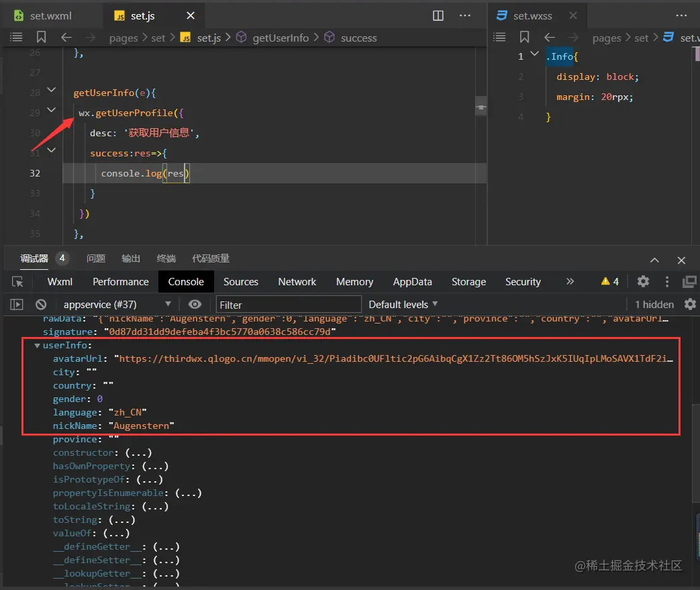This screenshot has height=590, width=700.
Task: Click the split editor icon
Action: (438, 15)
